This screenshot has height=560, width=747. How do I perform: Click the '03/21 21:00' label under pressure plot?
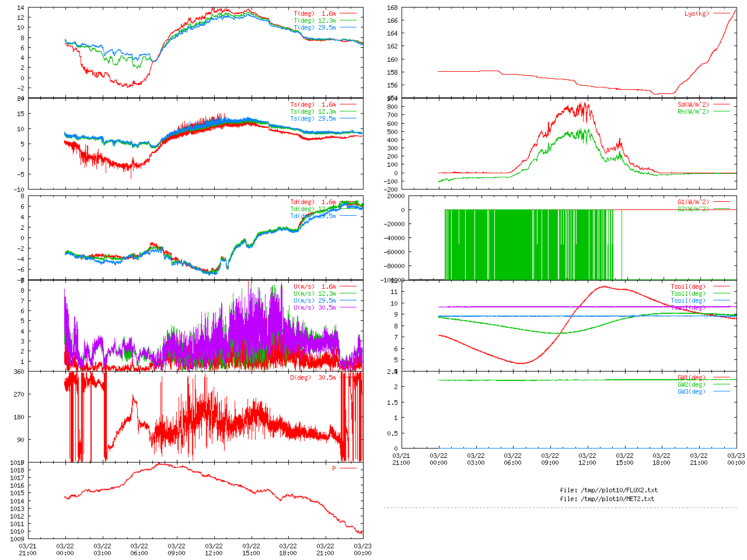pyautogui.click(x=27, y=550)
